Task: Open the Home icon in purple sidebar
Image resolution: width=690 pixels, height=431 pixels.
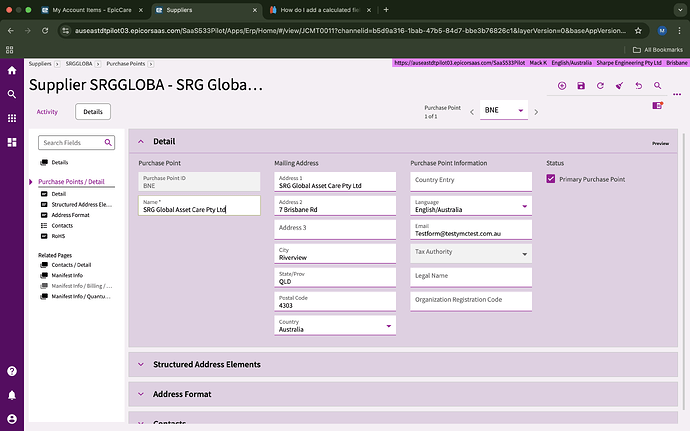Action: click(x=12, y=70)
